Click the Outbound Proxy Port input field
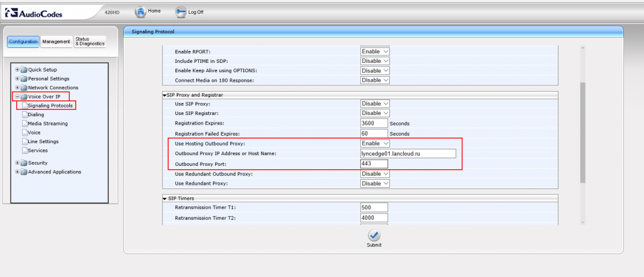 click(374, 164)
